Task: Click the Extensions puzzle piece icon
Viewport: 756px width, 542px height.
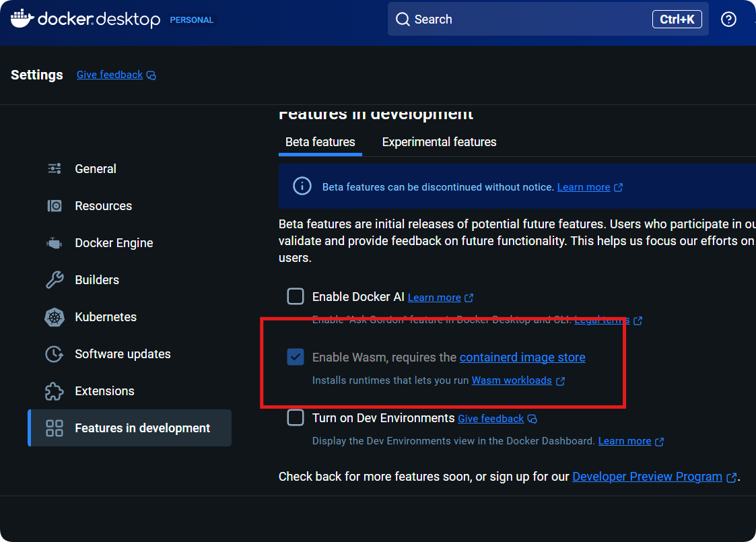Action: click(x=55, y=391)
